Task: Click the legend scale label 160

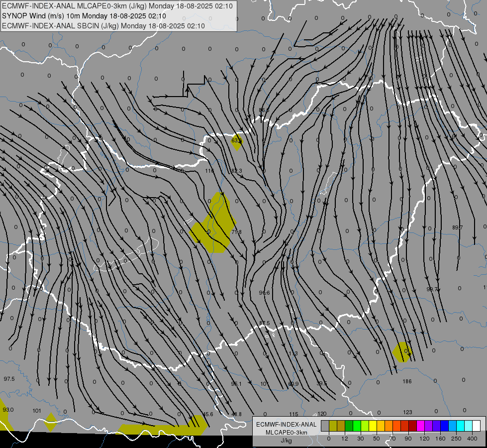Action: coord(440,439)
